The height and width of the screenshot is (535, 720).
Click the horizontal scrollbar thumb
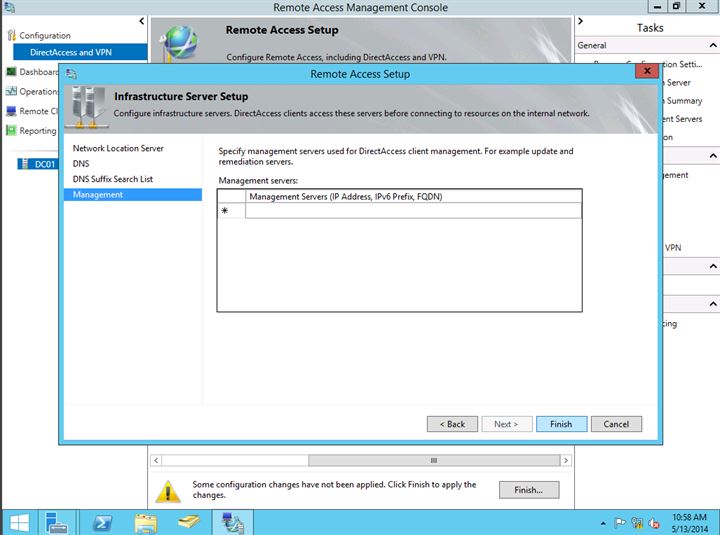tap(434, 460)
